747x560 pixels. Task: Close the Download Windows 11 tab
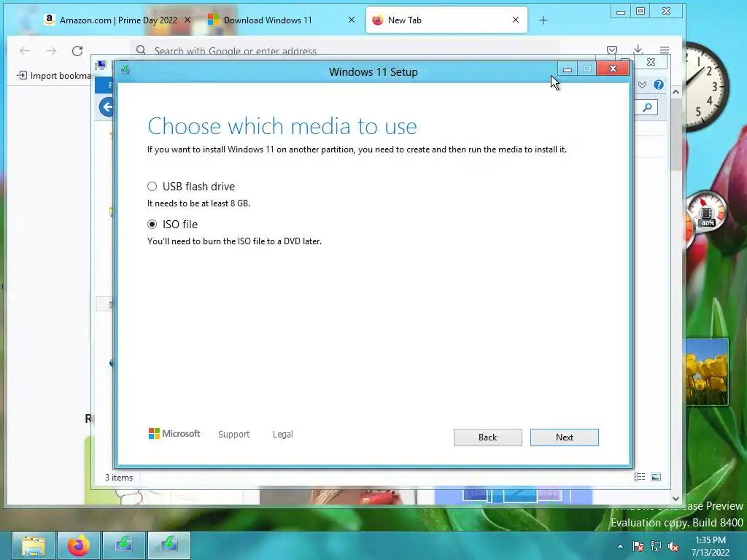point(352,20)
